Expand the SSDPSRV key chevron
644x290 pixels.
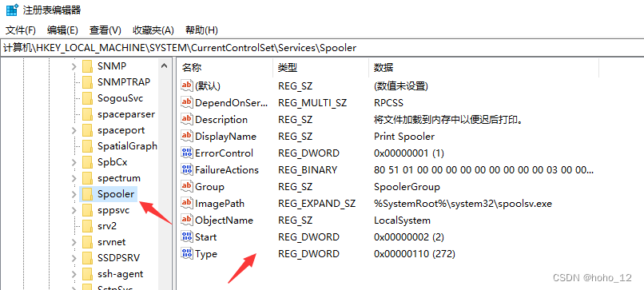[x=74, y=258]
